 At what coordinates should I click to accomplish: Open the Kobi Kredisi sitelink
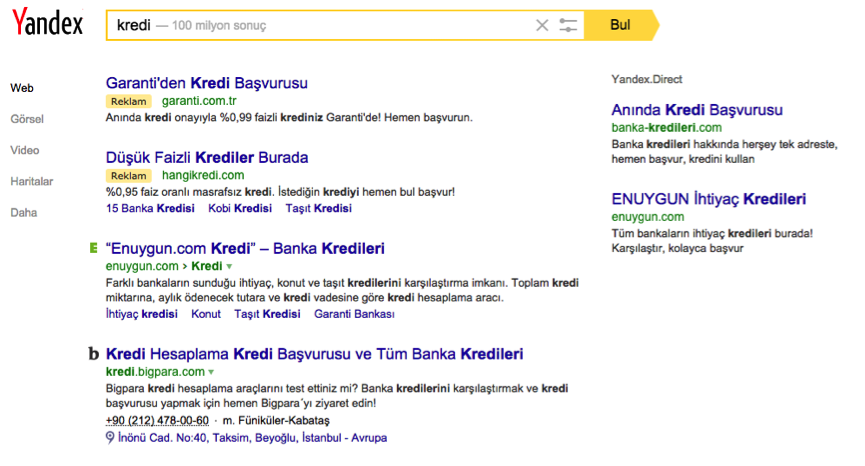click(240, 208)
